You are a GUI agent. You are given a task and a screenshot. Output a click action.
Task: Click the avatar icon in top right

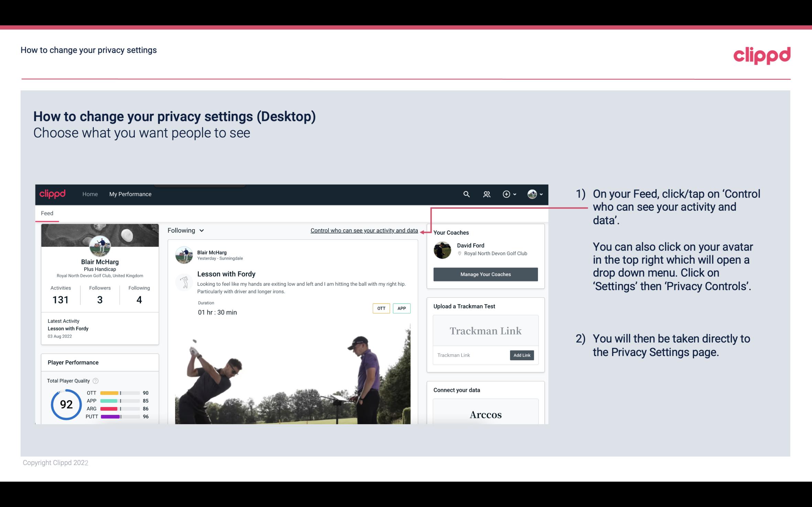click(532, 194)
